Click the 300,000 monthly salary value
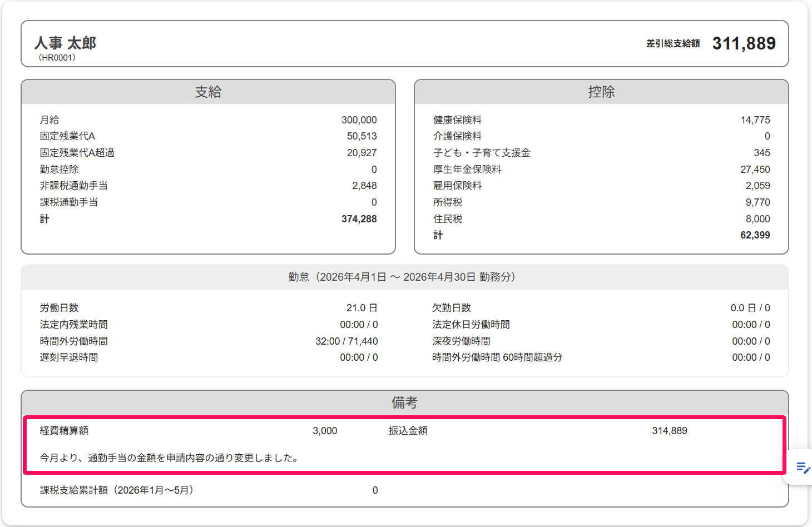Viewport: 812px width, 527px height. [x=359, y=120]
